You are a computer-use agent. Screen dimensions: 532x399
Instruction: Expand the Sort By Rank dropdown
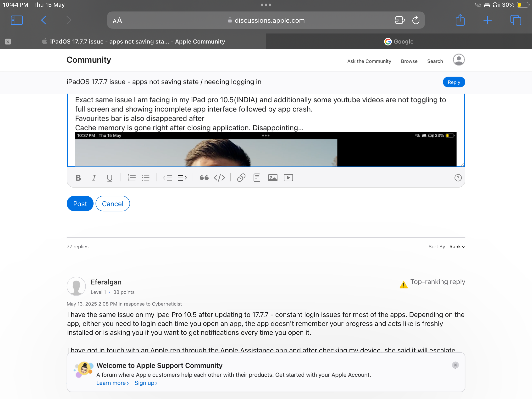click(457, 247)
